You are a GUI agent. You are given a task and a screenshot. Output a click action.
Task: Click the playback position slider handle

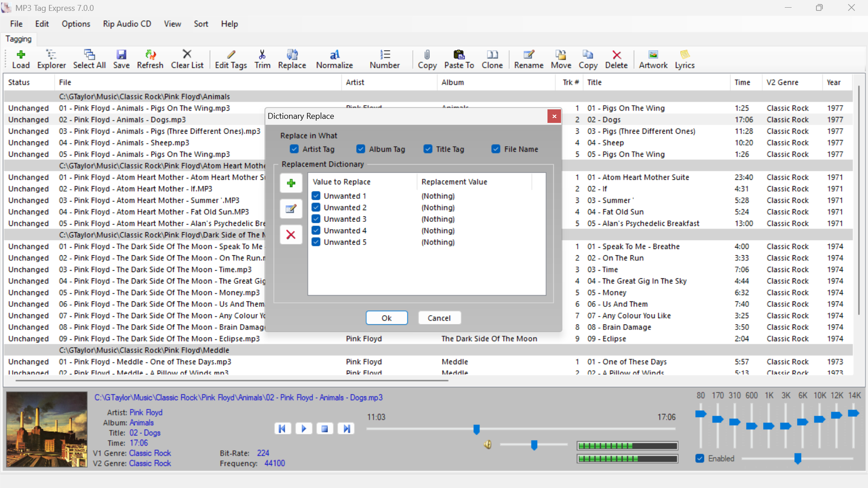click(x=476, y=429)
